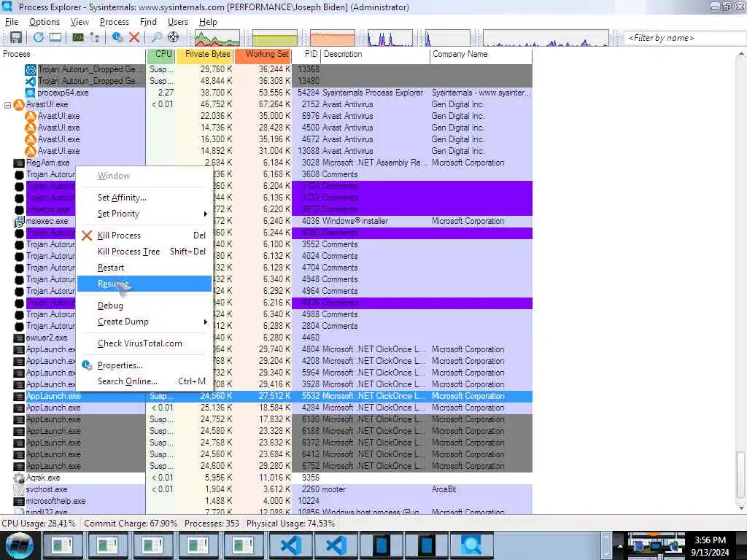Expand the Create Dump submenu arrow
The height and width of the screenshot is (560, 747).
[205, 322]
